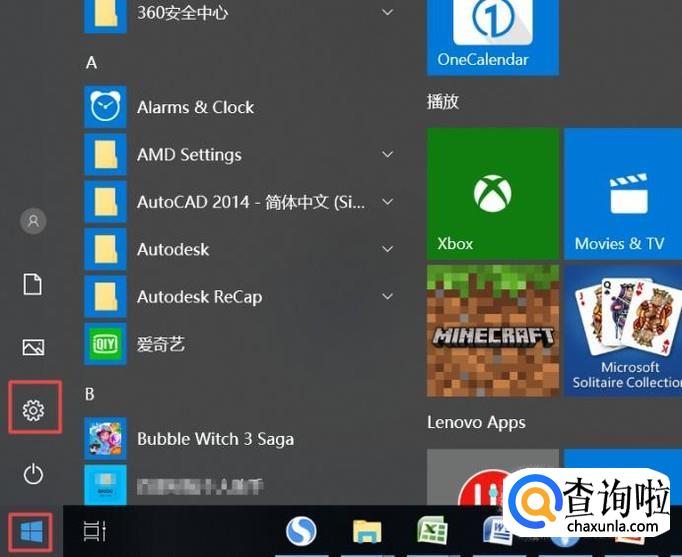Expand the Autodesk folder chevron
Screen dimensions: 682x557
coord(387,249)
